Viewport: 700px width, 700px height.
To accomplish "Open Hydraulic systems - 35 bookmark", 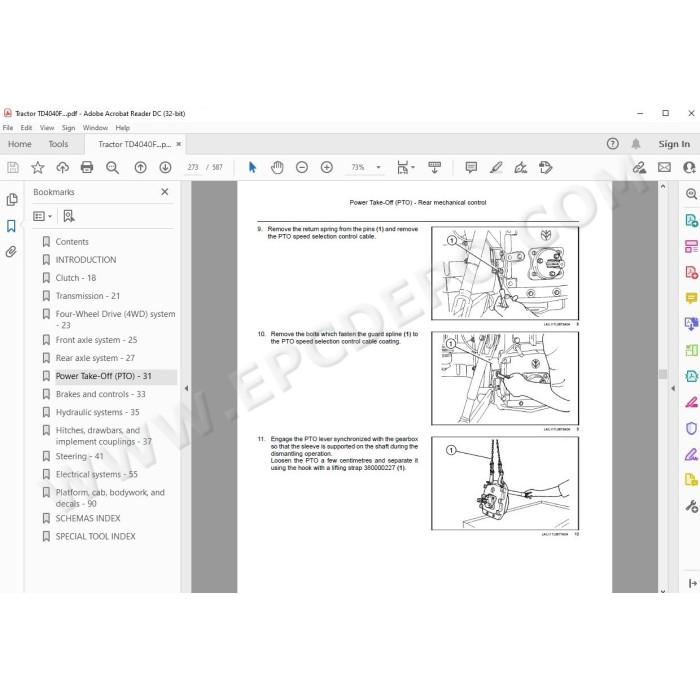I will 97,412.
